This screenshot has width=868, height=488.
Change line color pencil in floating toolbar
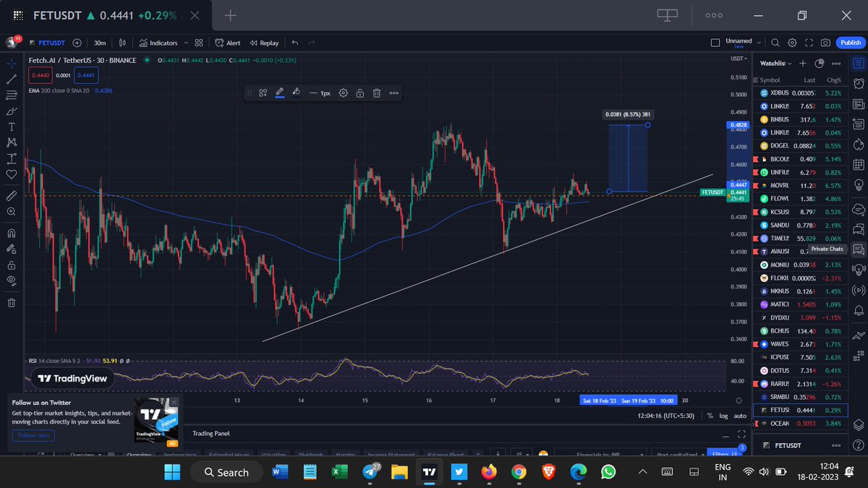point(280,93)
